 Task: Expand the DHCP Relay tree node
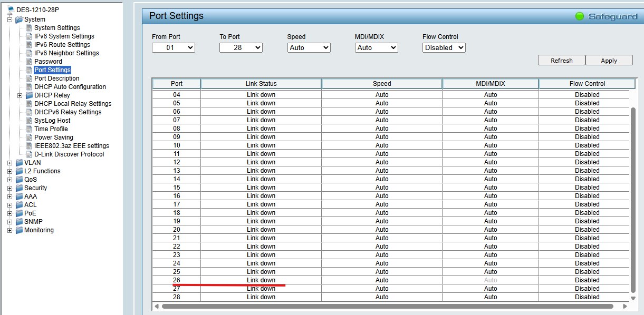pyautogui.click(x=20, y=95)
